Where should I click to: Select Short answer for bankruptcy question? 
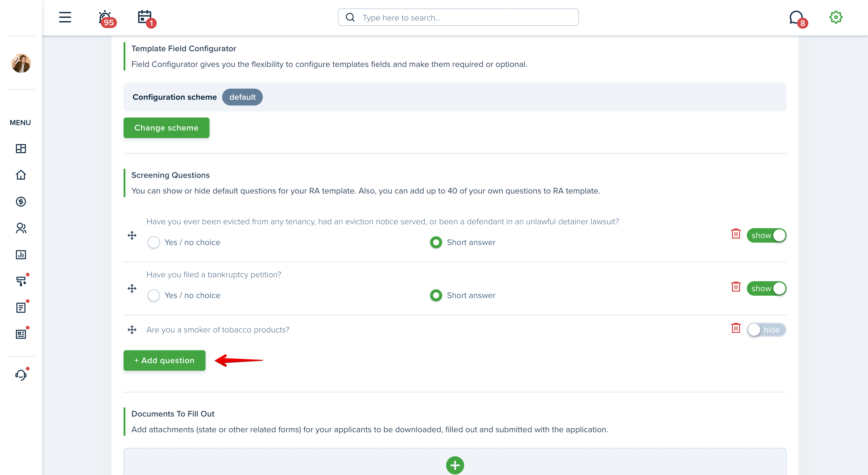point(436,295)
